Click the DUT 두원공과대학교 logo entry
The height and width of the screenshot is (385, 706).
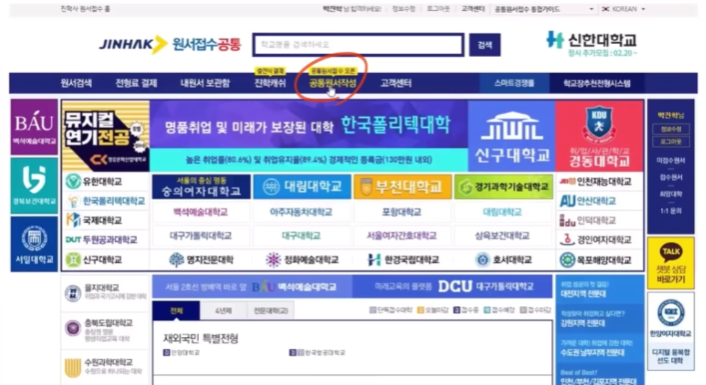(x=101, y=240)
